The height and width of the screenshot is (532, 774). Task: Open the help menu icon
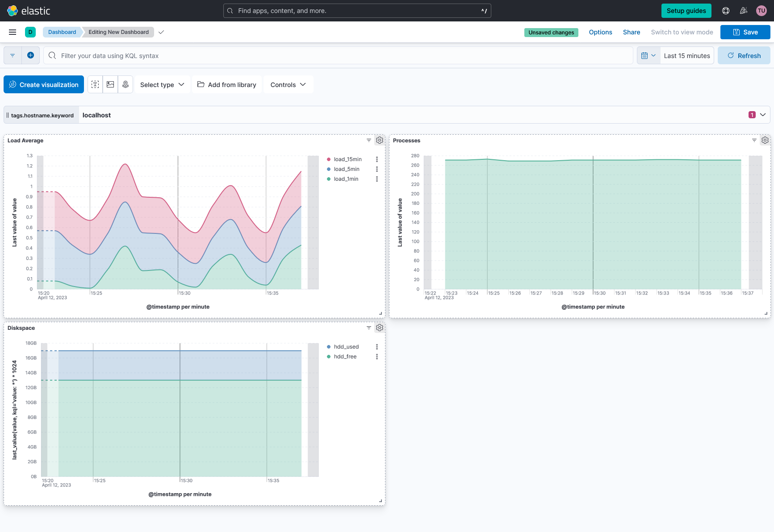726,11
